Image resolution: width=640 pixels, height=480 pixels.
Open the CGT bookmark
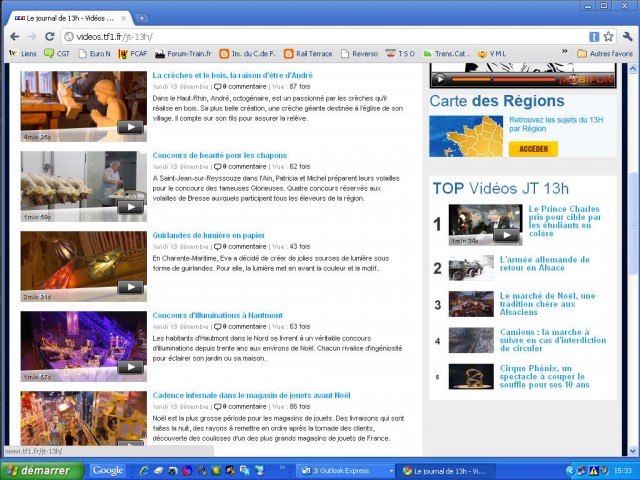coord(57,53)
